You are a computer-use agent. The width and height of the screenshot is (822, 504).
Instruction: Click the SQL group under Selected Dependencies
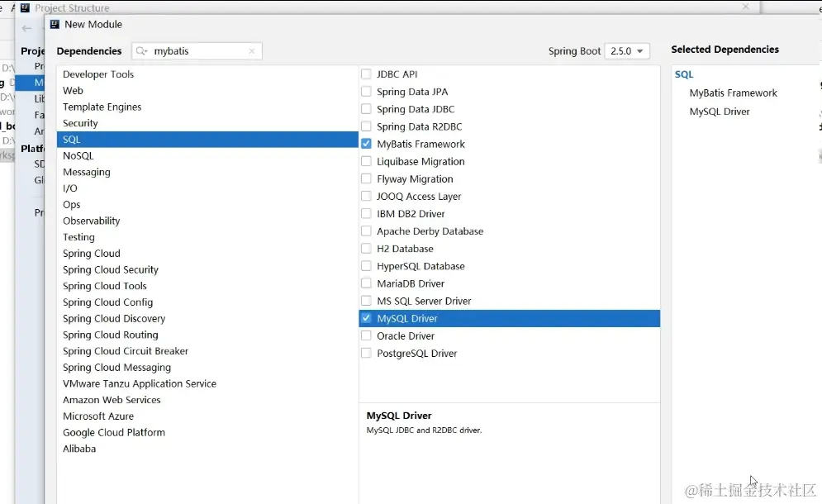684,74
